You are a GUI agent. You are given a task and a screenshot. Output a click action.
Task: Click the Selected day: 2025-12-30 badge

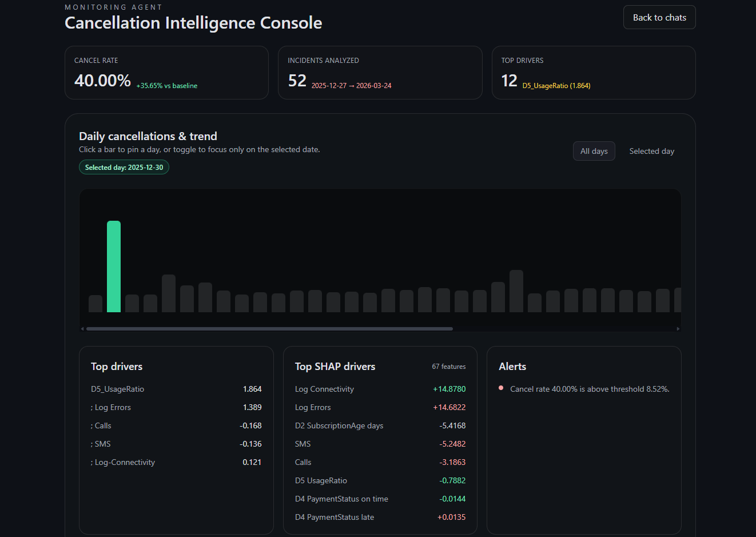(124, 168)
